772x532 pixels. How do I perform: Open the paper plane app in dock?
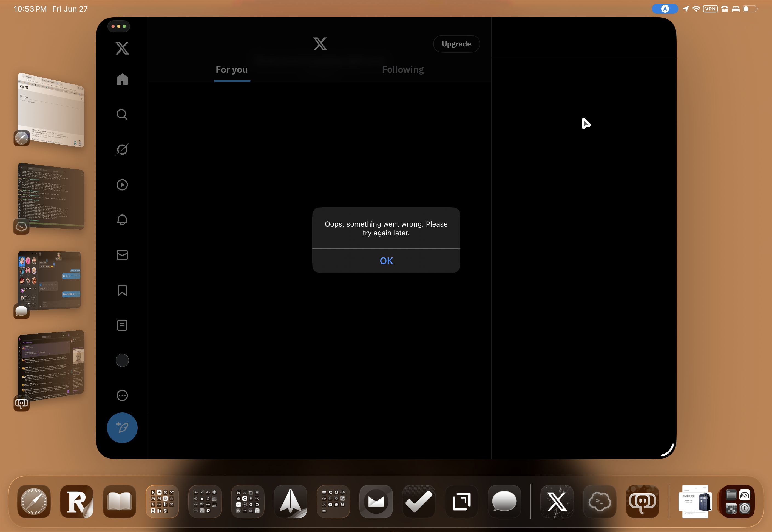(291, 501)
